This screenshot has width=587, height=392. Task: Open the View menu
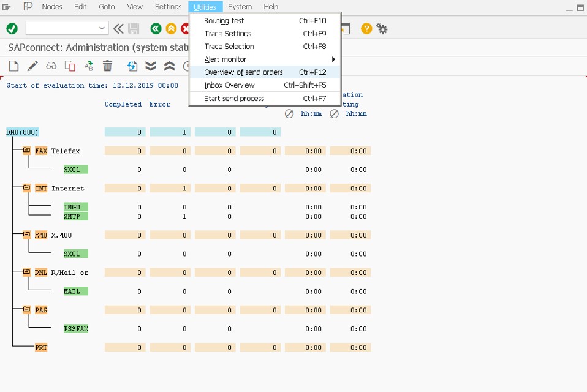click(x=135, y=7)
